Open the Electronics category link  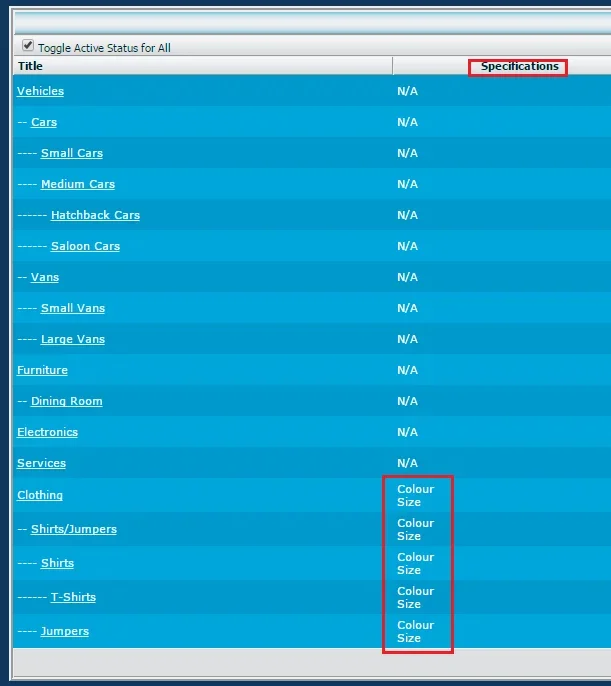[47, 432]
